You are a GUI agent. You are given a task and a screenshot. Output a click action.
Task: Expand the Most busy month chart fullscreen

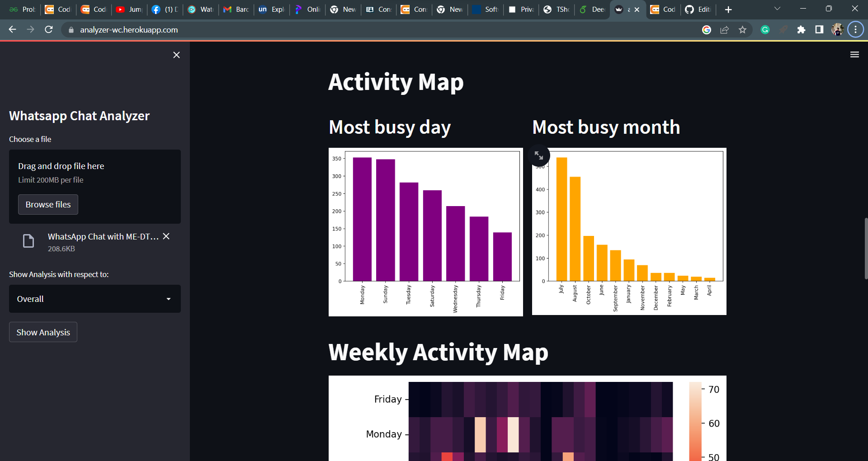[x=539, y=155]
